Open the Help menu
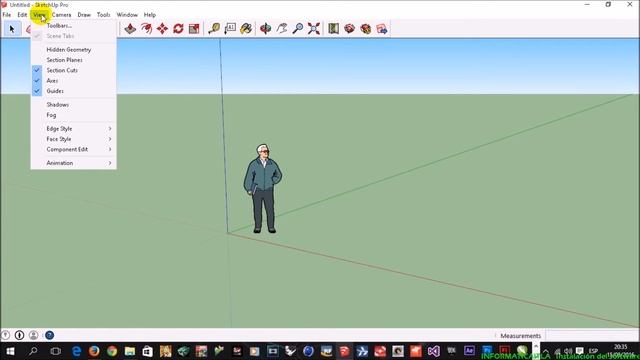The height and width of the screenshot is (360, 640). [x=150, y=15]
